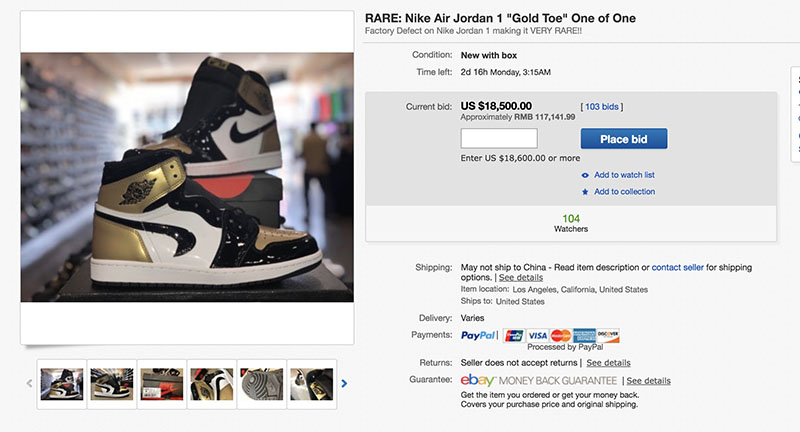Click Add to watch list link
The image size is (800, 432).
click(x=624, y=175)
